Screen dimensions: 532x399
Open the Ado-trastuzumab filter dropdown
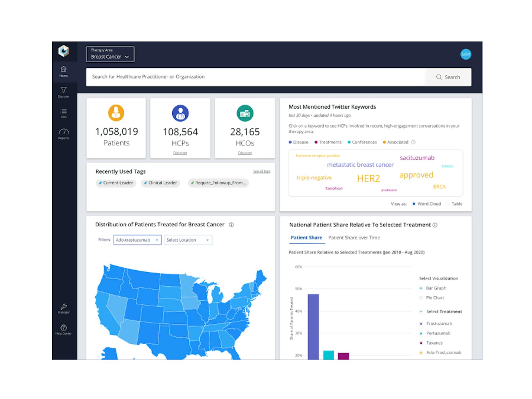pos(137,240)
